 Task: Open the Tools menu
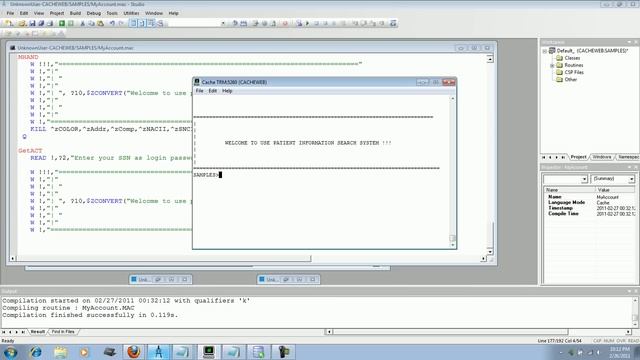(x=112, y=13)
